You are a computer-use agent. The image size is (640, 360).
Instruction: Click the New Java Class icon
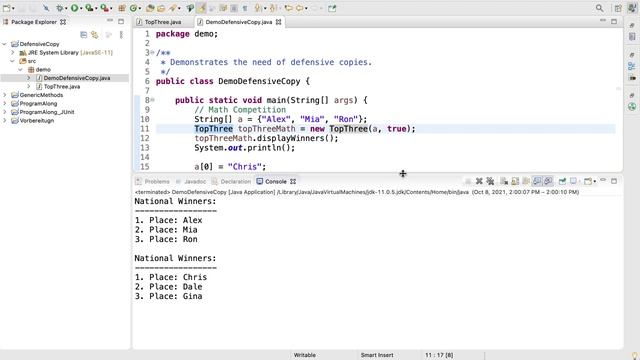(x=133, y=8)
